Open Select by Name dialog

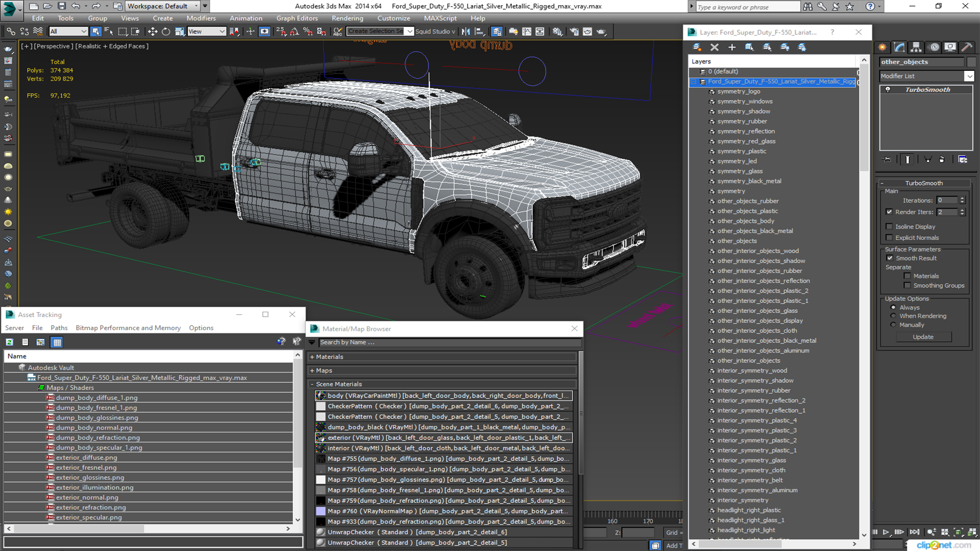[x=109, y=32]
